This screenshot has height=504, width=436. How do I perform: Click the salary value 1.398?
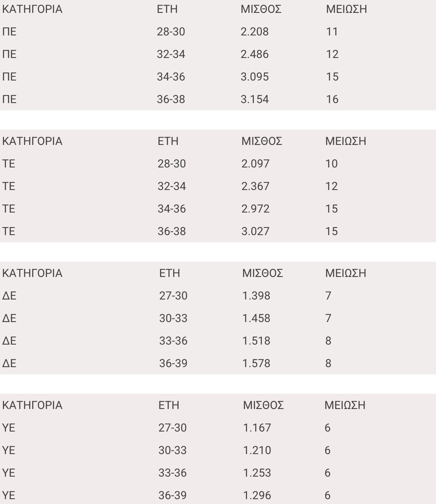[256, 296]
